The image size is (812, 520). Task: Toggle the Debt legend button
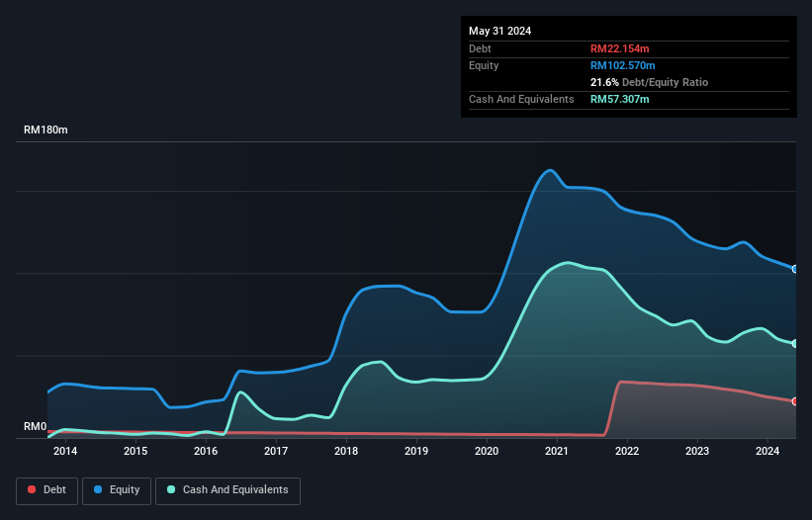(x=47, y=490)
